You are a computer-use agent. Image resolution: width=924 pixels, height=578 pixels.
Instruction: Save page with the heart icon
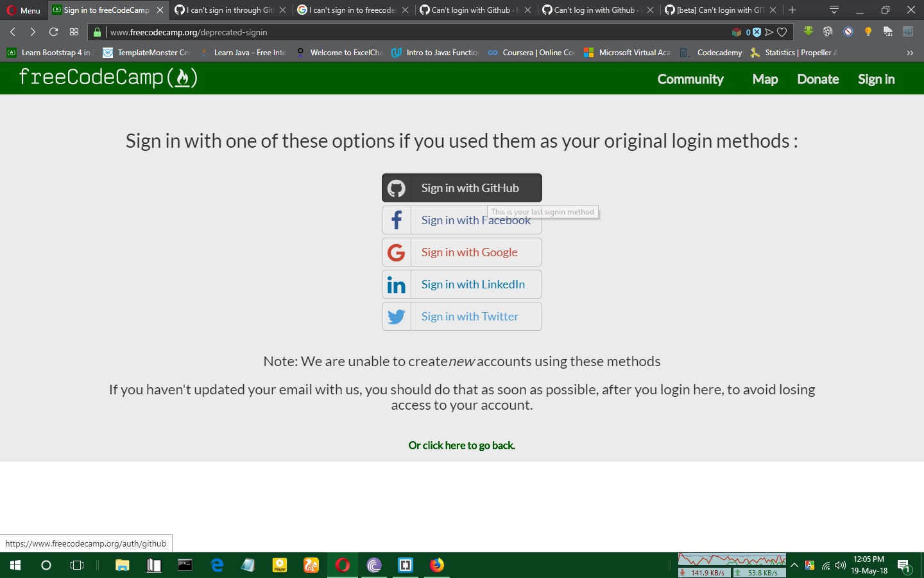tap(783, 32)
